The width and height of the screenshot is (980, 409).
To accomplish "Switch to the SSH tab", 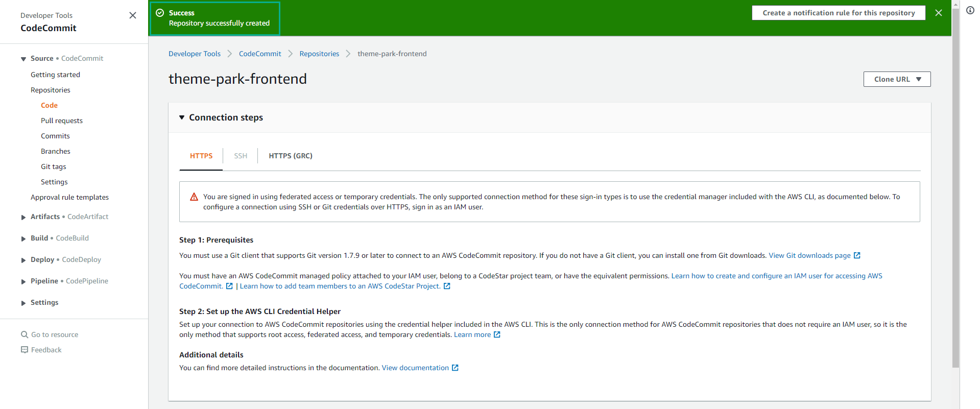I will (x=241, y=156).
